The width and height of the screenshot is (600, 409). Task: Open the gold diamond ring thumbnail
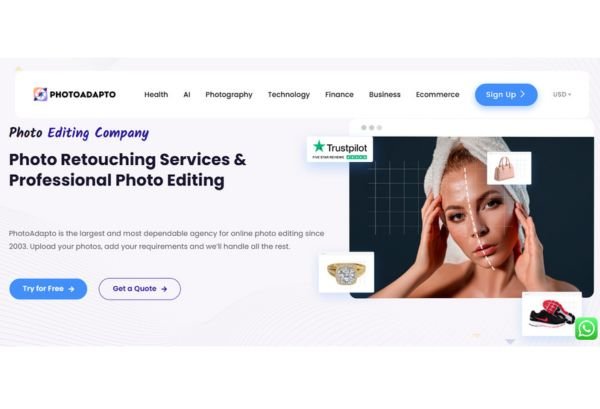pos(346,272)
